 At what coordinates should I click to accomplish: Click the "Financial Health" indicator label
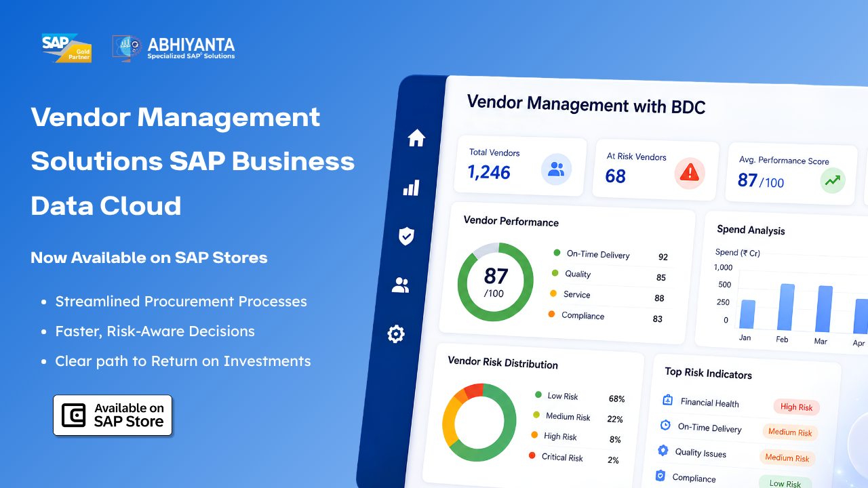(709, 403)
